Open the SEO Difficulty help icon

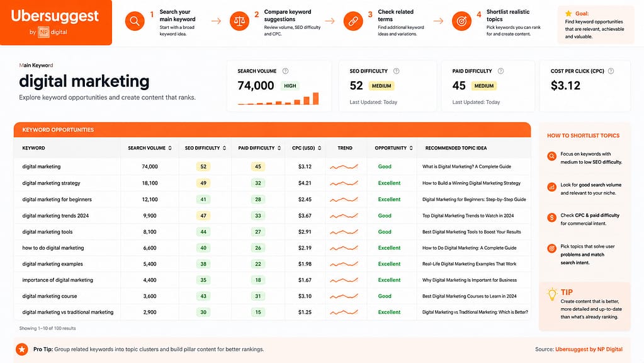[x=397, y=71]
